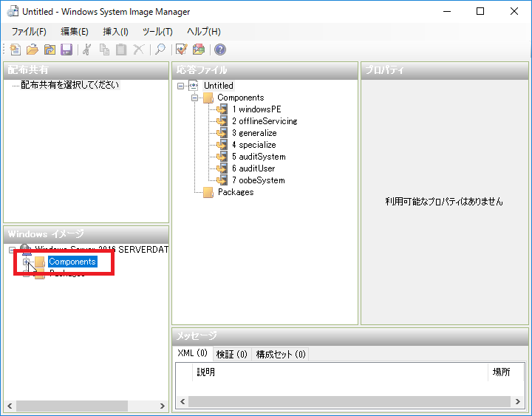Select 5 auditSystem pass label
Viewport: 532px width, 416px height.
point(259,157)
